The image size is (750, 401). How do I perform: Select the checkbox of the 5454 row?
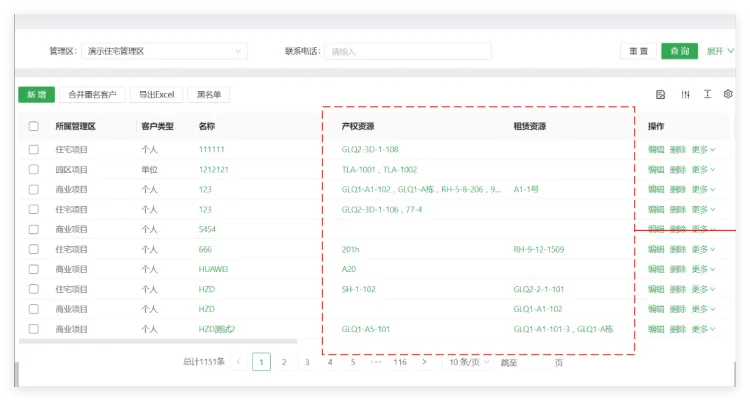point(33,229)
